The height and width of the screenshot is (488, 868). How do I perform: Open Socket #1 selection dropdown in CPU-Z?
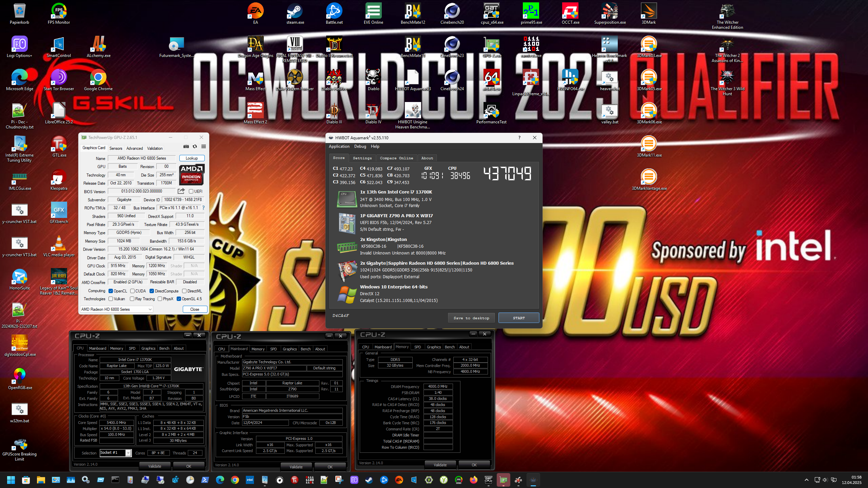[x=115, y=453]
